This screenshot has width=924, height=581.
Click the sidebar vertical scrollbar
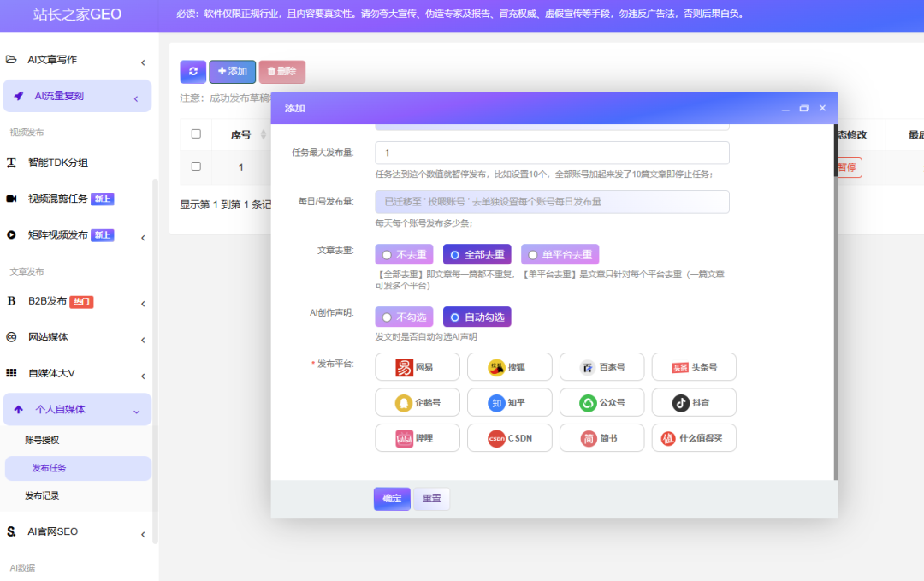[x=155, y=360]
